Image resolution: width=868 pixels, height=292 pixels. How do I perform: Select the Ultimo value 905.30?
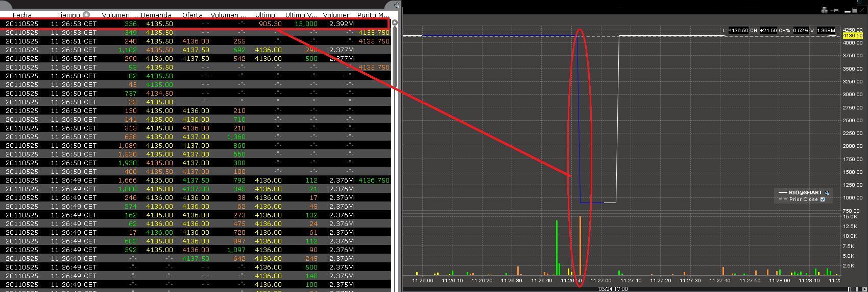270,24
